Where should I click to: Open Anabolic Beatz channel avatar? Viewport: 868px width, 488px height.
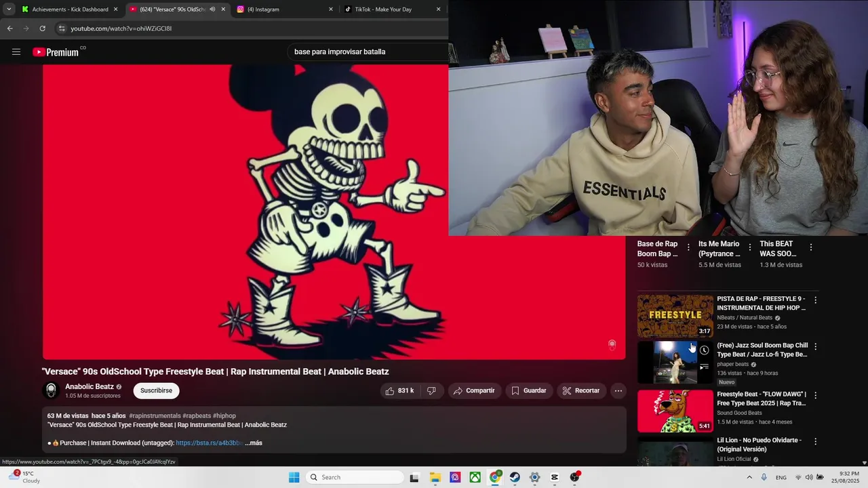[x=51, y=390]
